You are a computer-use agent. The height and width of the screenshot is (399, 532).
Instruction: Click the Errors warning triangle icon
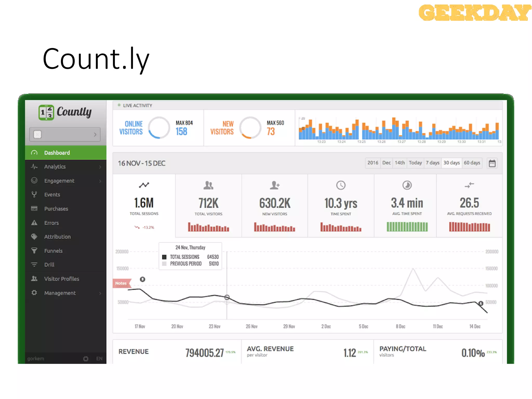tap(34, 223)
